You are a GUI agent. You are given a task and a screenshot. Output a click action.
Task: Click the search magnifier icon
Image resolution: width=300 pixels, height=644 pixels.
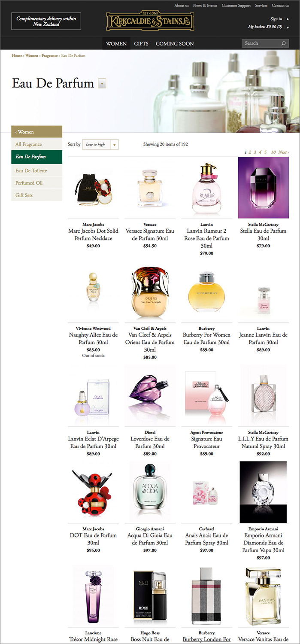[x=283, y=43]
